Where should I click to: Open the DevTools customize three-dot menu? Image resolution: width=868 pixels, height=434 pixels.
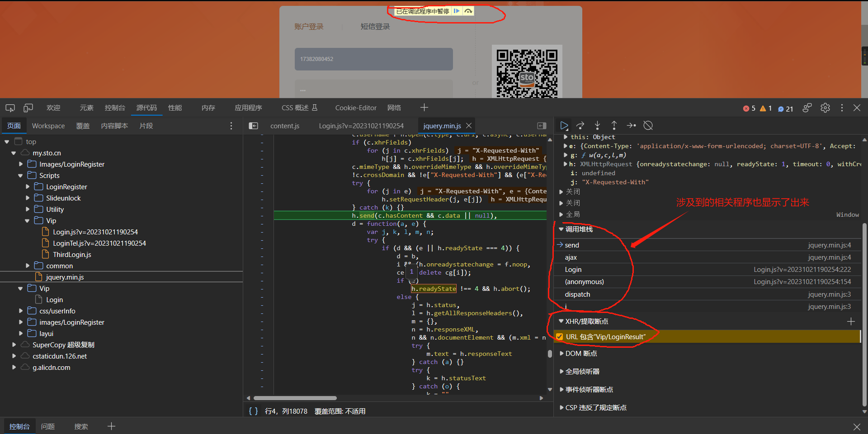(x=842, y=108)
